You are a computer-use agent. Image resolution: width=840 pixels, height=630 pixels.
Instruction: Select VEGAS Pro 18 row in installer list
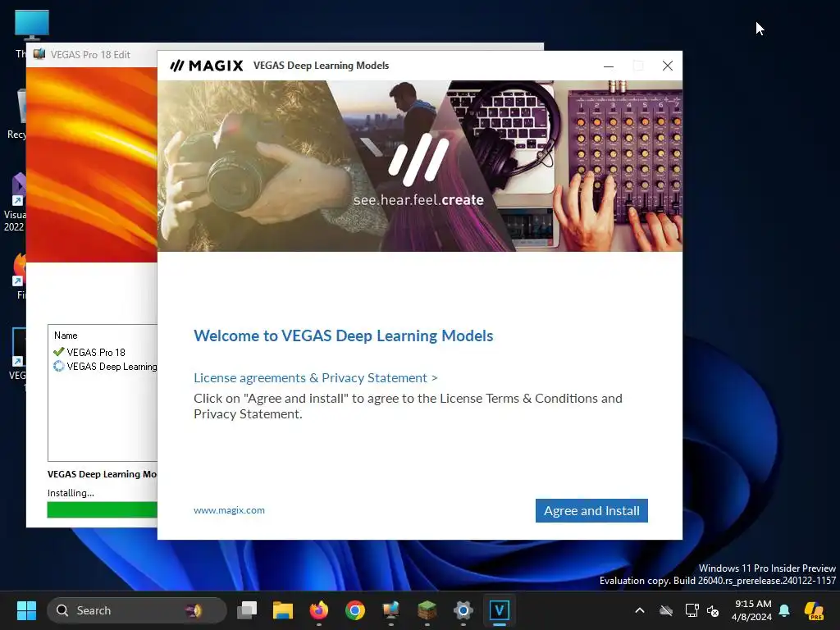click(x=95, y=352)
